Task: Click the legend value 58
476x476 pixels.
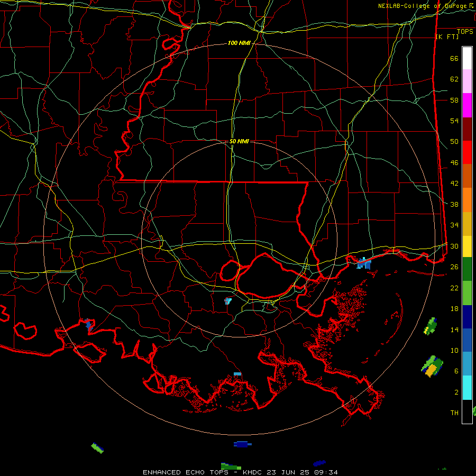Action: coord(454,100)
